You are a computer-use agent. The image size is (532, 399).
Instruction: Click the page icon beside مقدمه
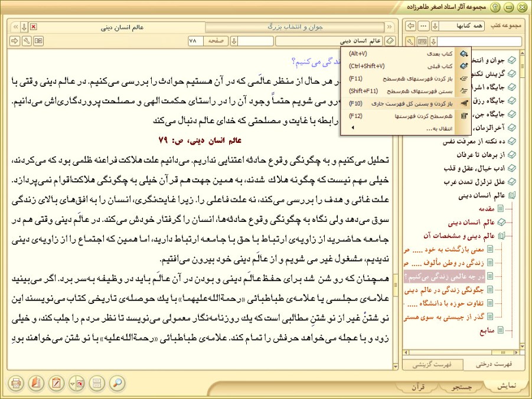(500, 208)
